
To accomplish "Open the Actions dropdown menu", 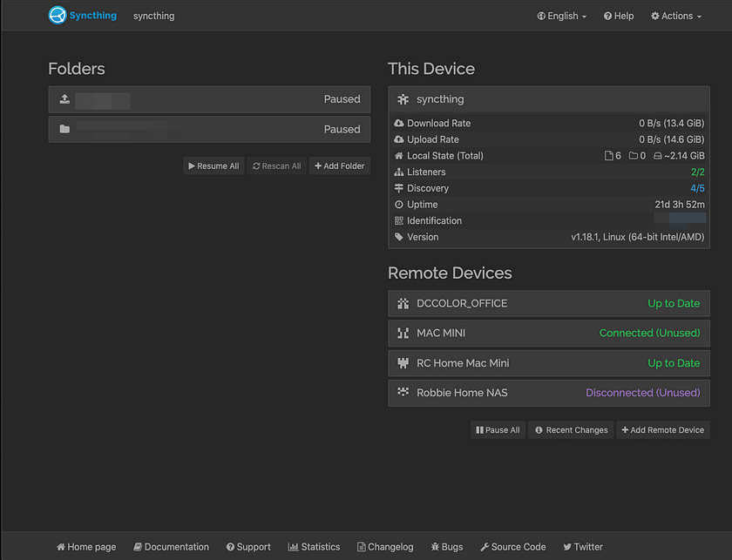I will [x=676, y=16].
